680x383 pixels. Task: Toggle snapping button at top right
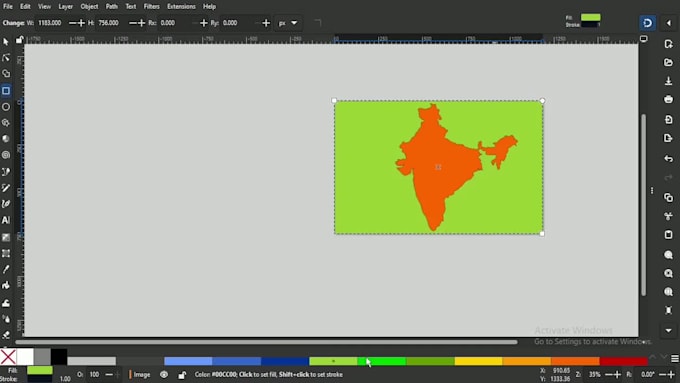(647, 23)
